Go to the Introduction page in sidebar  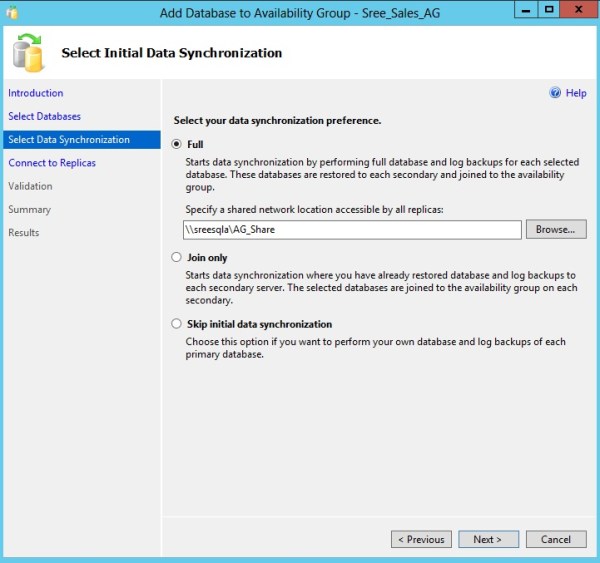35,93
